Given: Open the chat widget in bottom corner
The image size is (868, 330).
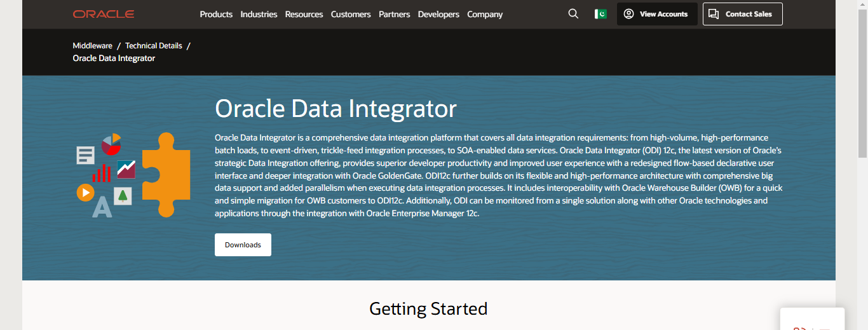Looking at the screenshot, I should pos(812,320).
